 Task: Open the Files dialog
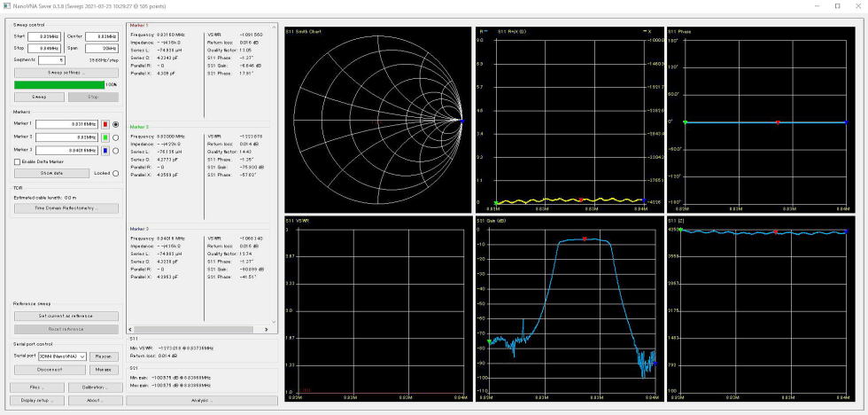tap(37, 388)
